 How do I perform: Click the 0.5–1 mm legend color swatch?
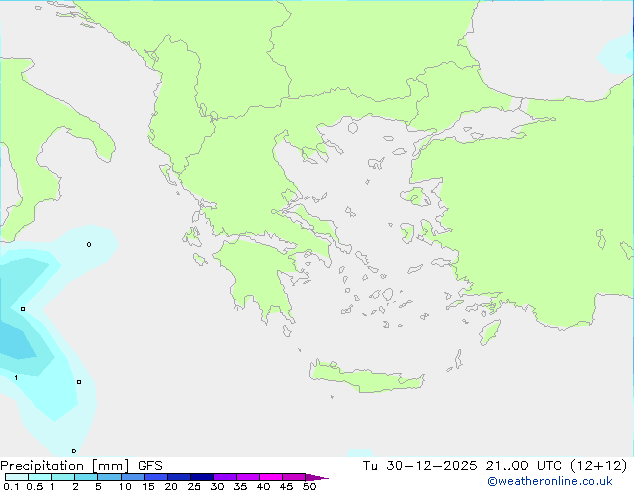40,477
